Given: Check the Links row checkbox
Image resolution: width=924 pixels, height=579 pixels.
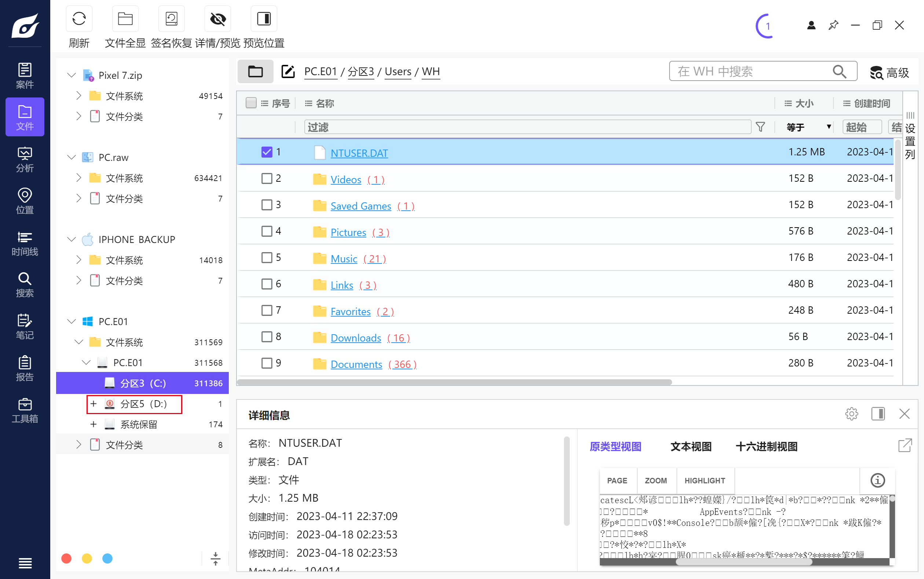Looking at the screenshot, I should click(x=267, y=284).
